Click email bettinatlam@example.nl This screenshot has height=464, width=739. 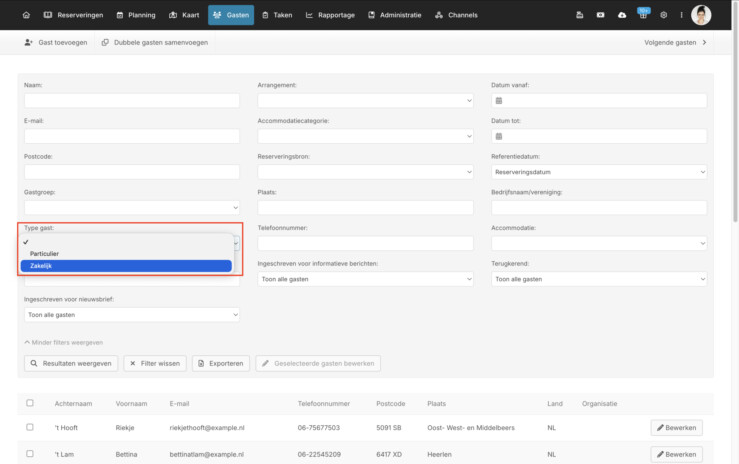tap(206, 455)
